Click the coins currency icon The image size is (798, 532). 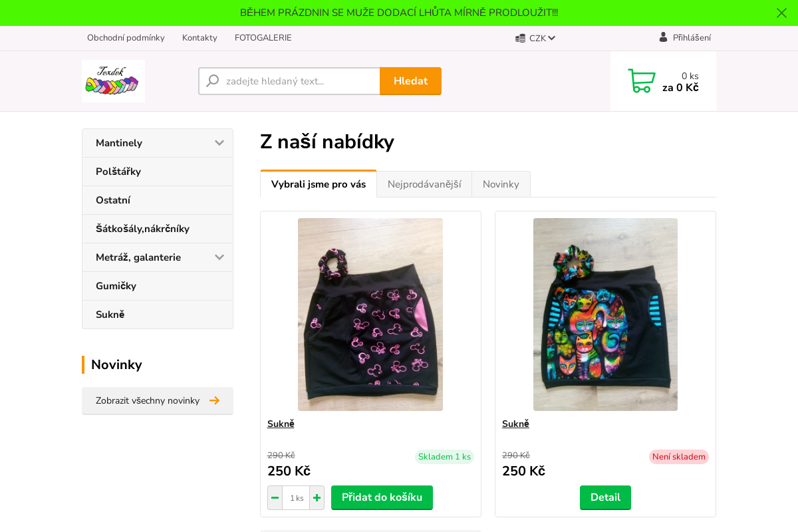520,39
